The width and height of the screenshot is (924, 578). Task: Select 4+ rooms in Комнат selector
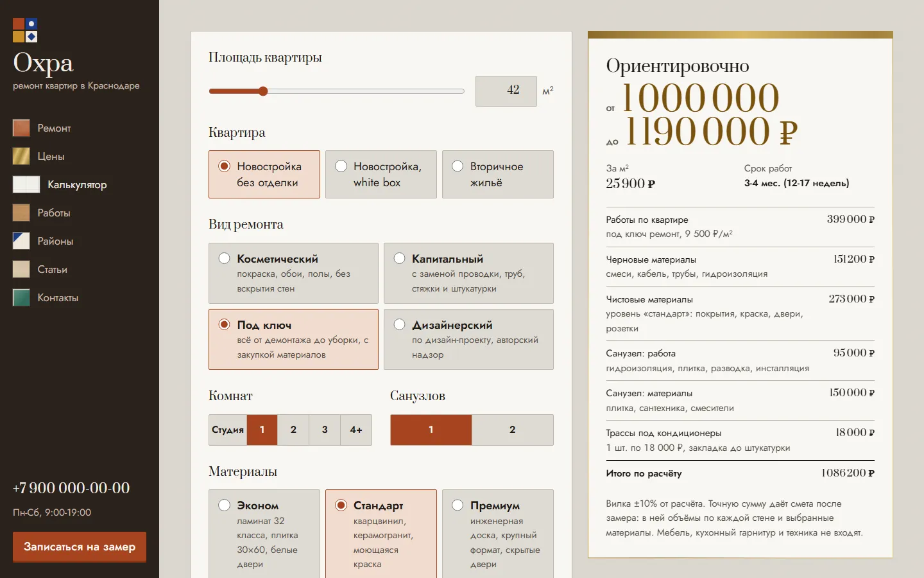[356, 430]
